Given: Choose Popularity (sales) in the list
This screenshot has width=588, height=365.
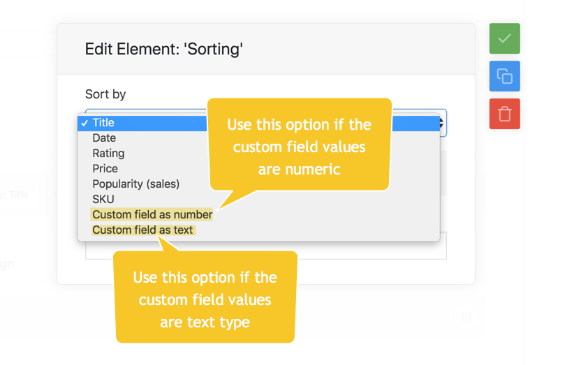Looking at the screenshot, I should tap(135, 184).
